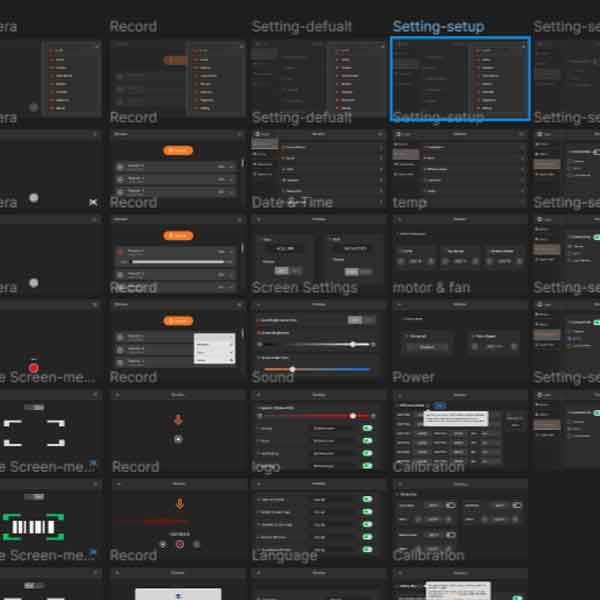Click orange microphone above the red waveform
The image size is (600, 600).
pos(180,504)
